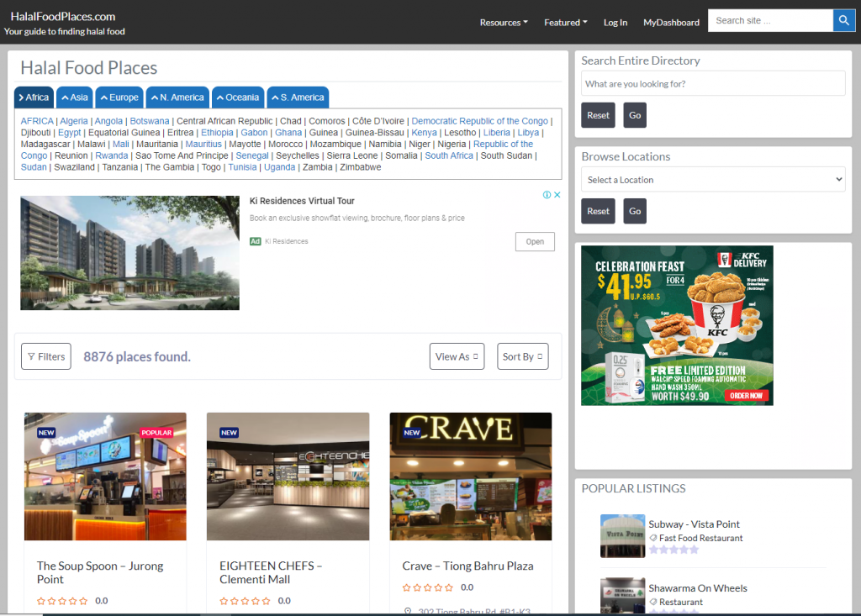This screenshot has width=861, height=616.
Task: Click the tag icon beside Shawarma Restaurant category
Action: 652,602
